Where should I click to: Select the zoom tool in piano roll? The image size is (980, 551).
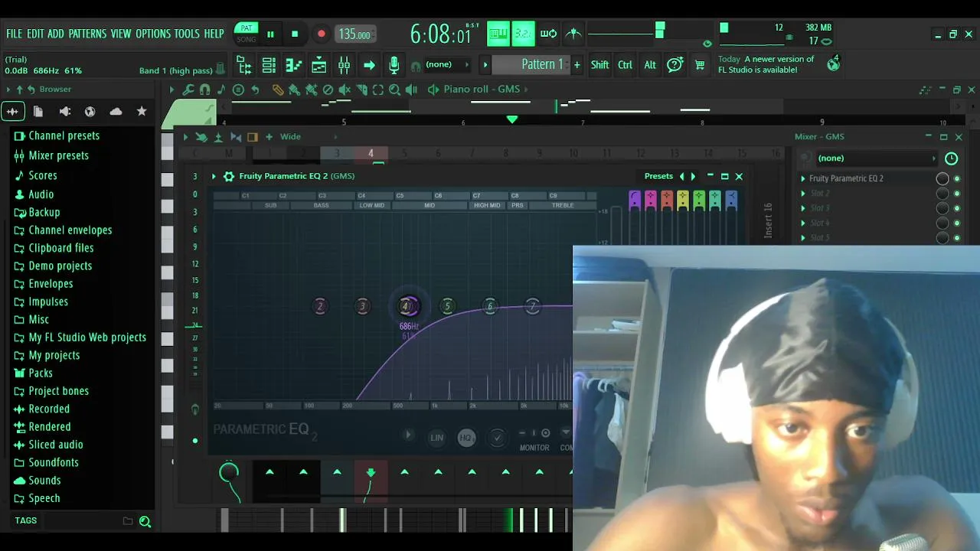click(x=394, y=90)
